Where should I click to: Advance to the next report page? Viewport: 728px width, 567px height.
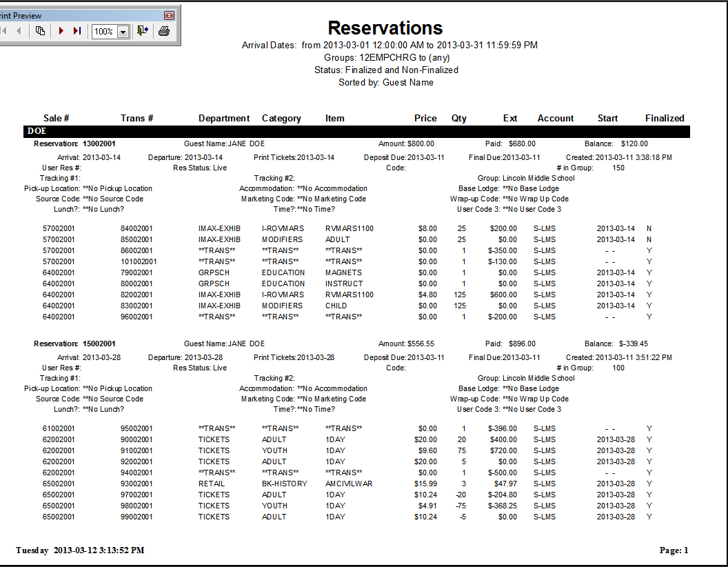61,32
